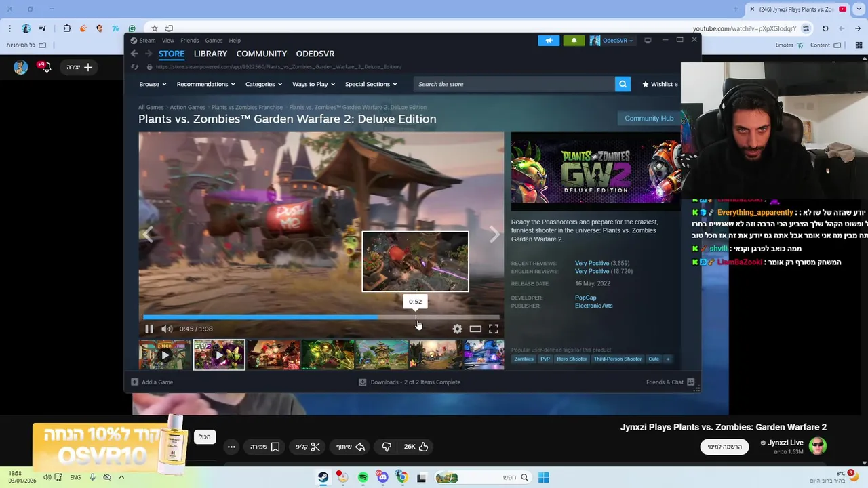Go to next media with right arrow
Screen dimensions: 868x488
495,235
